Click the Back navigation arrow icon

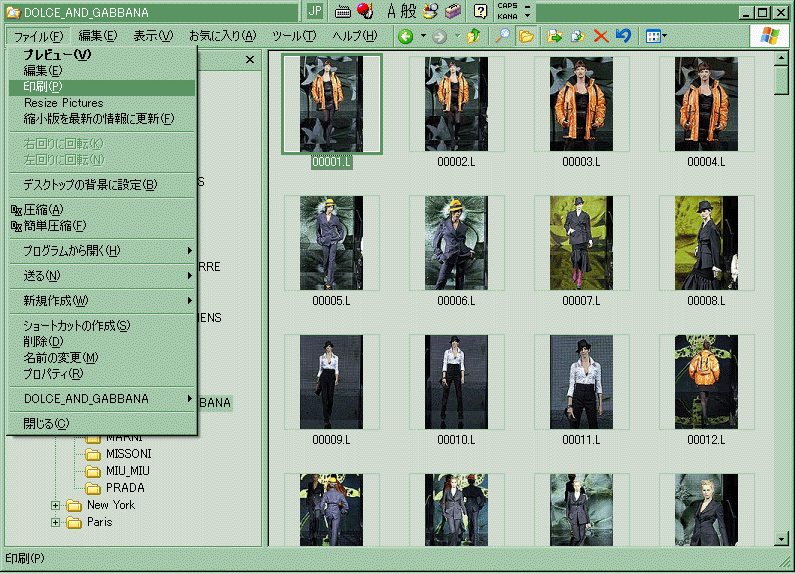pyautogui.click(x=406, y=36)
